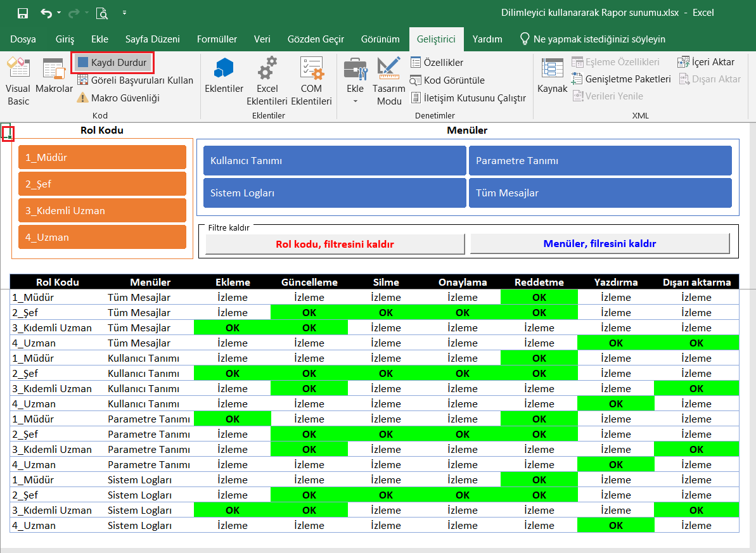756x553 pixels.
Task: Open the Veri tab
Action: click(x=262, y=39)
